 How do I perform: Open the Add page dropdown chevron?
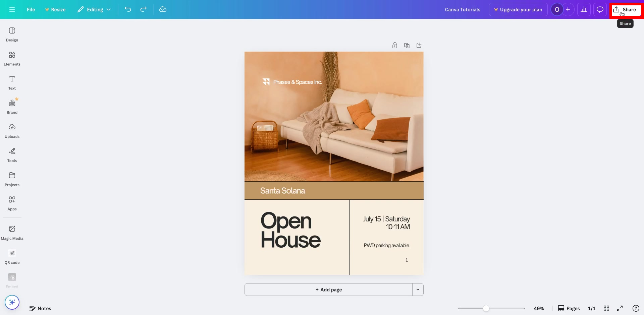(x=418, y=289)
